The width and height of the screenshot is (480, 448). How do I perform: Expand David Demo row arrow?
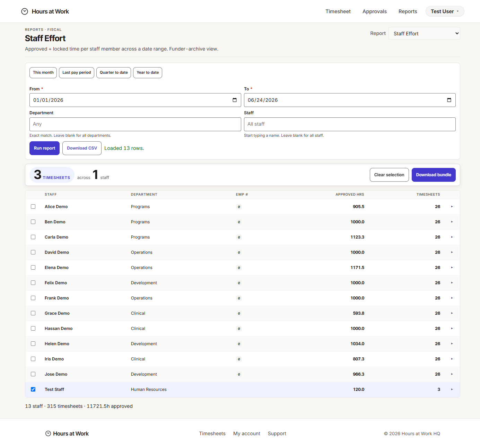click(452, 252)
